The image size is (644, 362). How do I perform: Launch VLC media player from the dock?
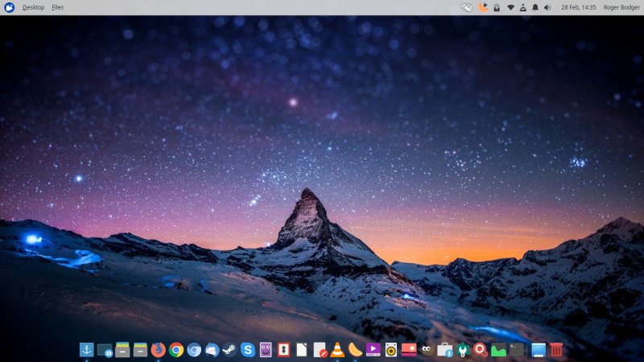click(337, 350)
